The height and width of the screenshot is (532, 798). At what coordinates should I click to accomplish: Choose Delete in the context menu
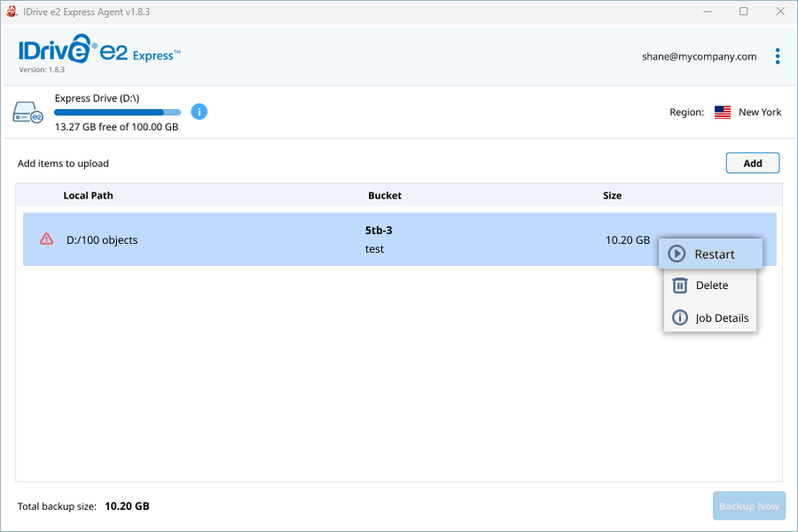click(710, 286)
